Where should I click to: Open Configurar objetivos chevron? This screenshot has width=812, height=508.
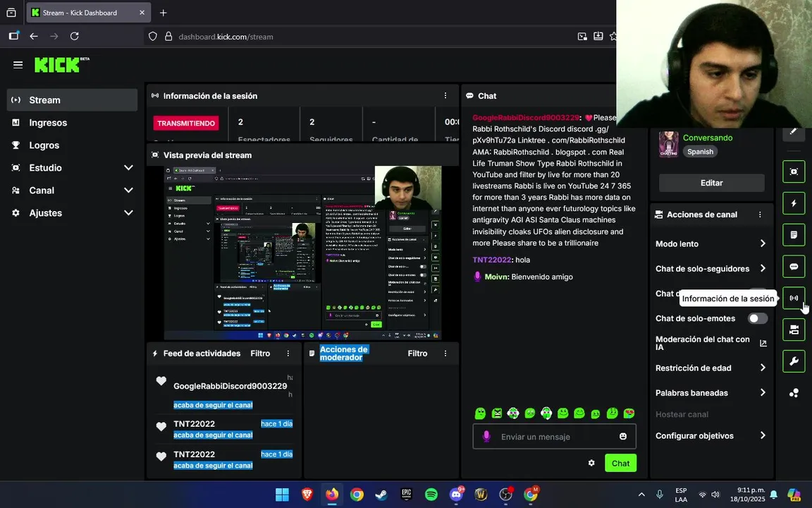[x=763, y=435]
